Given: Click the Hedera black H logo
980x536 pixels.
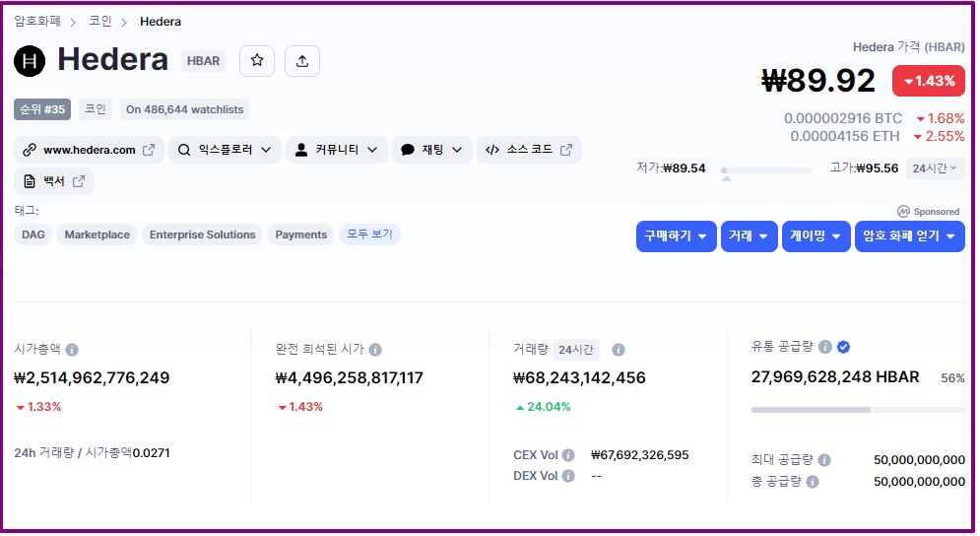Looking at the screenshot, I should point(30,61).
